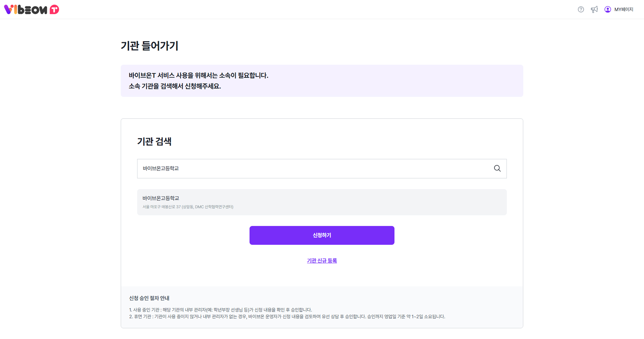
Task: Click the 사용 중인 기관 guidance line
Action: coord(221,310)
